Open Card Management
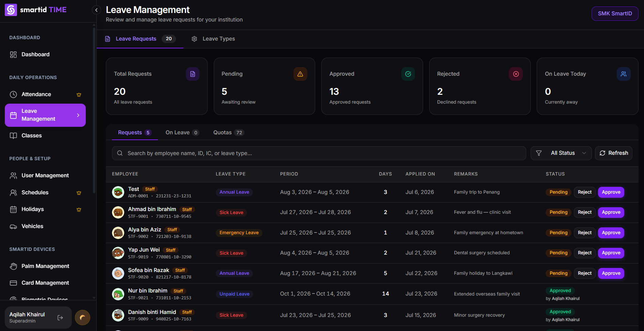The image size is (644, 331). pyautogui.click(x=45, y=283)
